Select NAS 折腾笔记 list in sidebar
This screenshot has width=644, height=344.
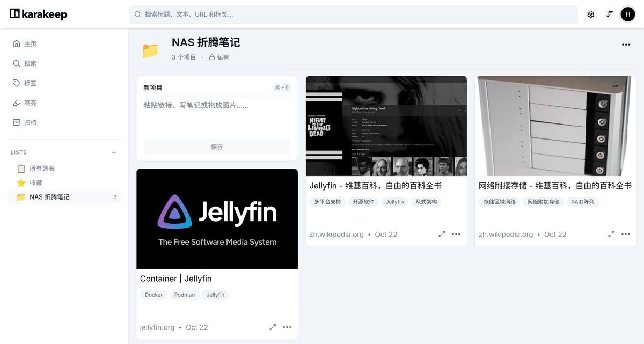[x=64, y=197]
